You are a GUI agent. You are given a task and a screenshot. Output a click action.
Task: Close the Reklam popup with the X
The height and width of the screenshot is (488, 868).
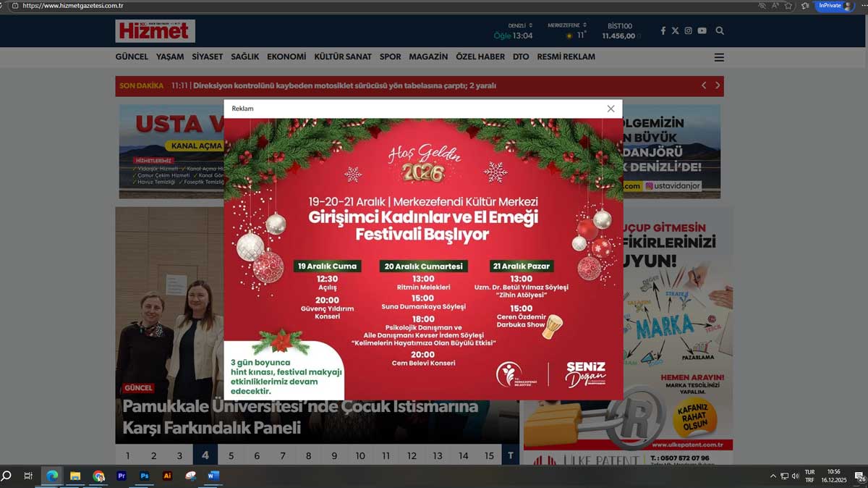coord(610,109)
